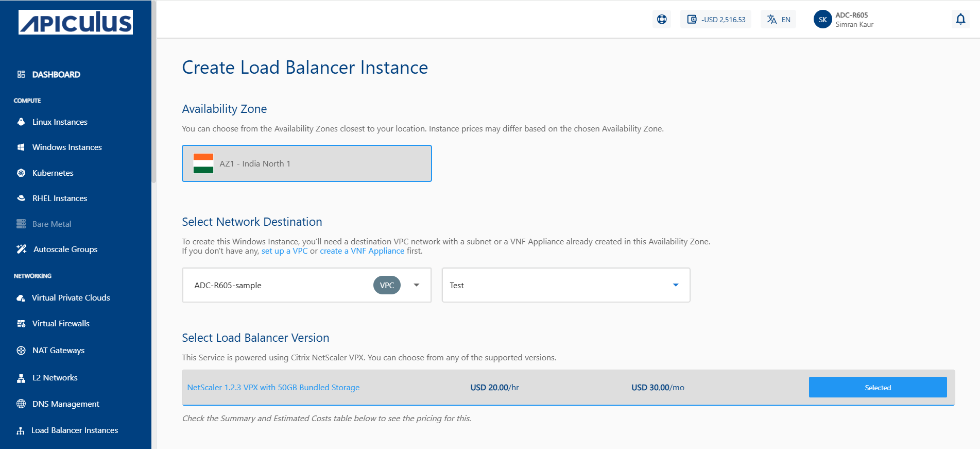Image resolution: width=980 pixels, height=449 pixels.
Task: Open Bare Metal section
Action: coord(52,224)
